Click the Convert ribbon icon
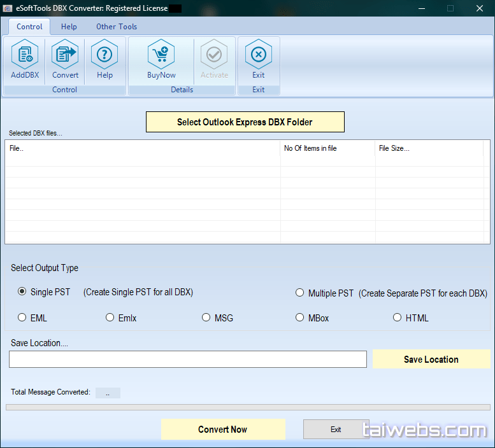This screenshot has height=448, width=495. tap(65, 56)
